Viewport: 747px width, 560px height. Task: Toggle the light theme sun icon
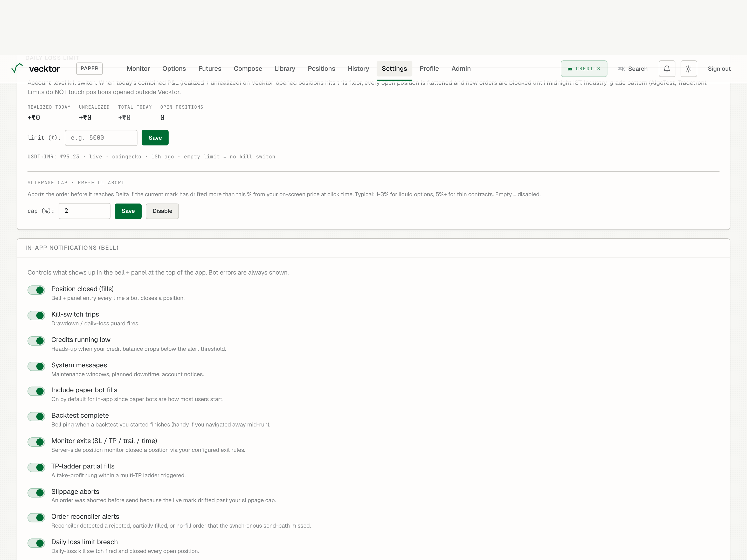689,69
